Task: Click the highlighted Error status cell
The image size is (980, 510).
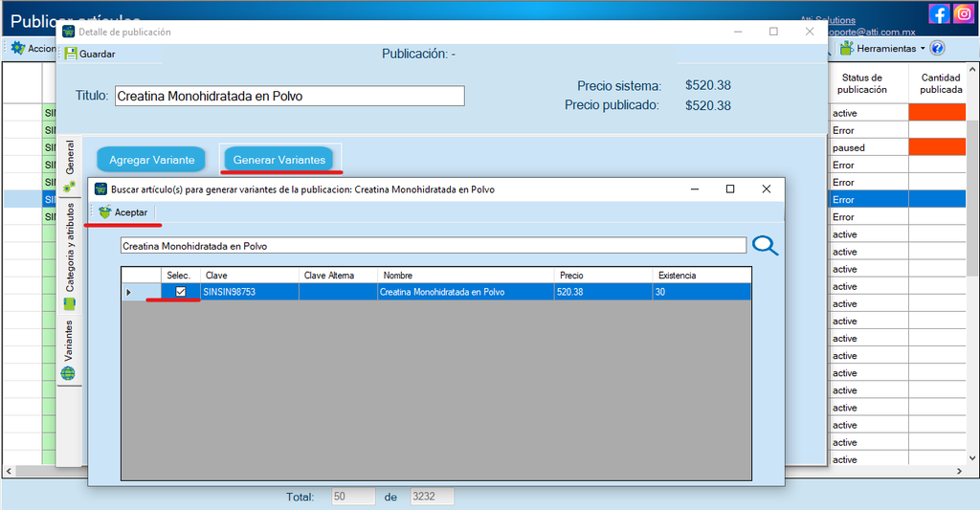Action: pos(869,199)
